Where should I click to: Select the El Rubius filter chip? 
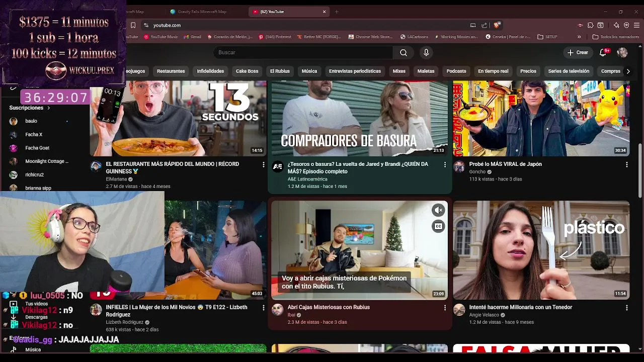(x=280, y=71)
